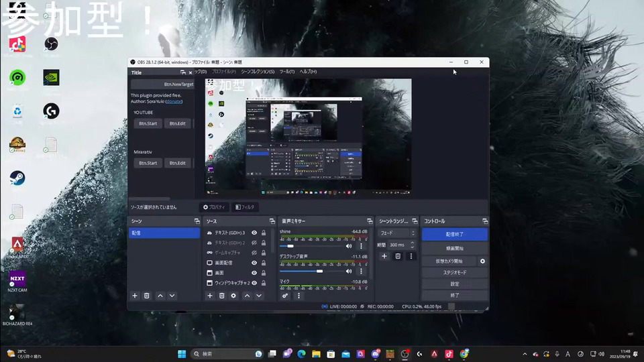
Task: Open the デスクトップ音声 three-dot options menu
Action: (x=361, y=271)
